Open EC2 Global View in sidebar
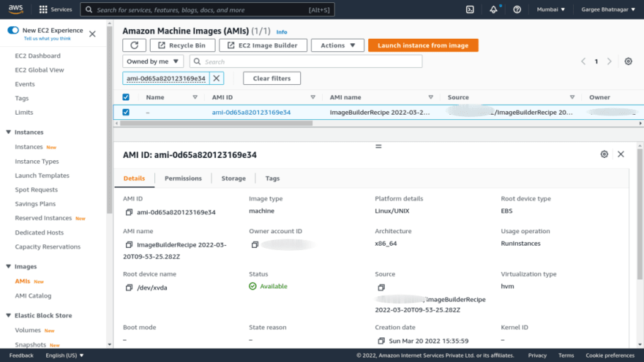This screenshot has width=644, height=362. (40, 69)
